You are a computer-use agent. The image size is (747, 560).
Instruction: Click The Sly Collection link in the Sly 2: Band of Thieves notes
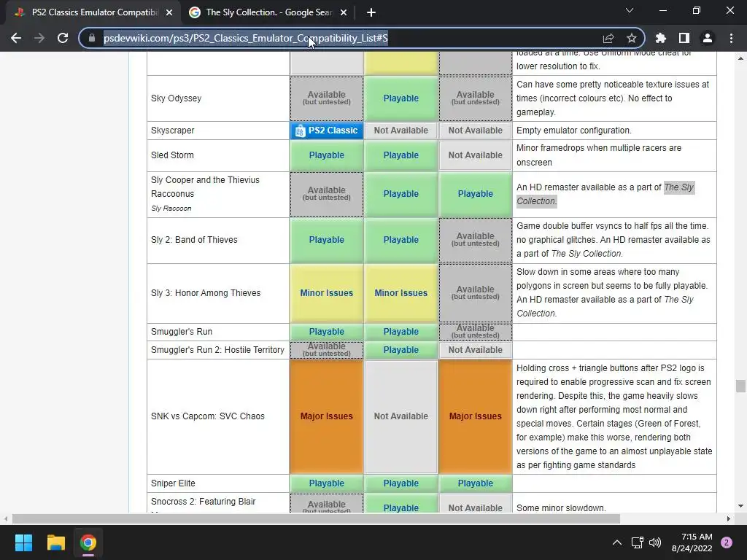tap(587, 254)
